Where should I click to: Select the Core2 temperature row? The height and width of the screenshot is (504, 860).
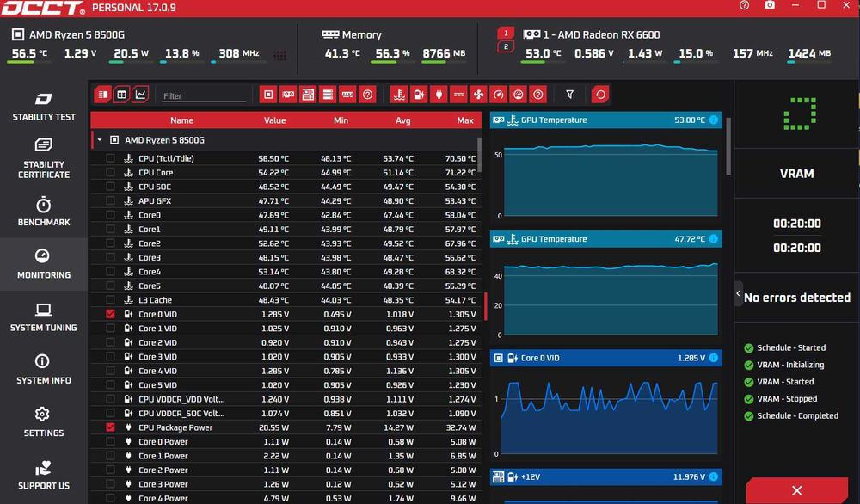286,243
